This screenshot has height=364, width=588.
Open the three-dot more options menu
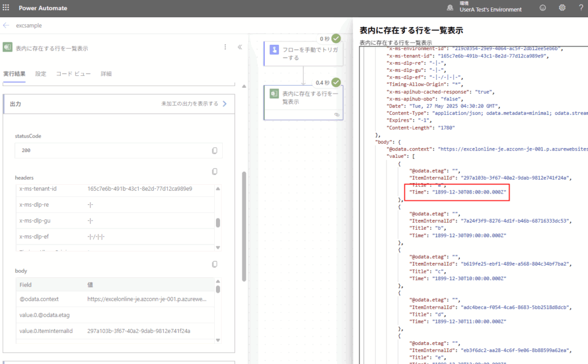225,48
